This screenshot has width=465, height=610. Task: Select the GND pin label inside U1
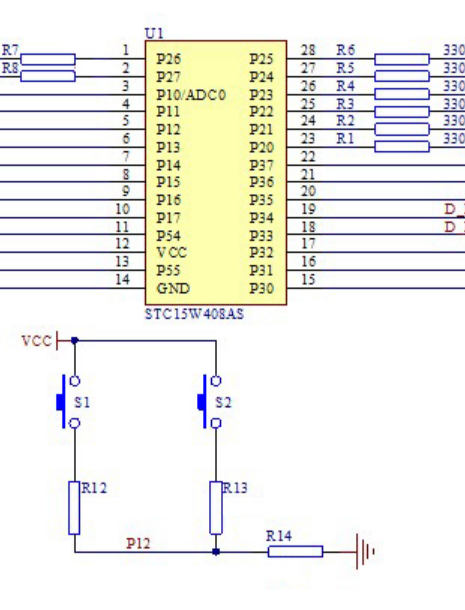click(173, 289)
